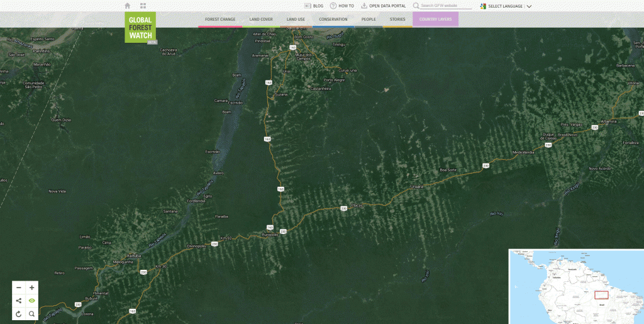Click the Placas town label
The image size is (644, 324).
(357, 205)
